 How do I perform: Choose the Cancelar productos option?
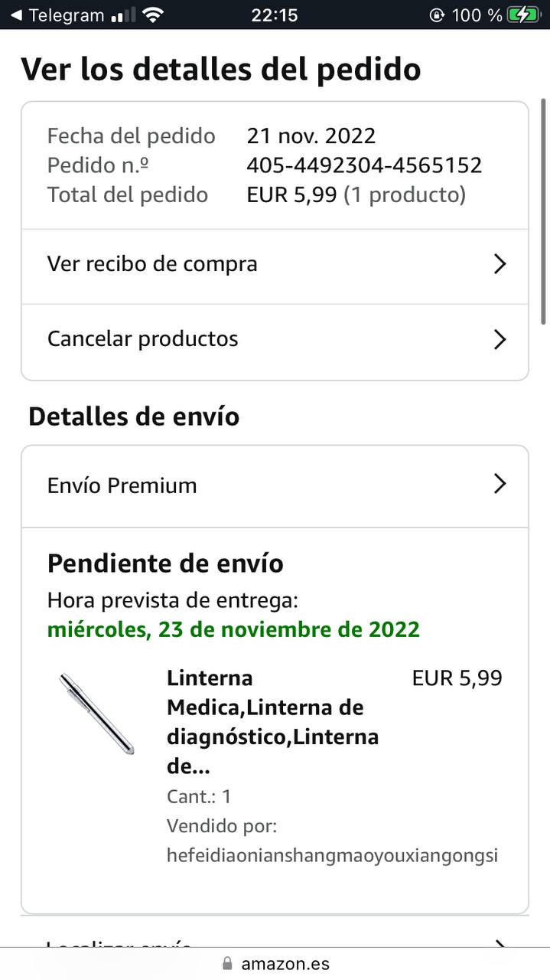coord(143,339)
